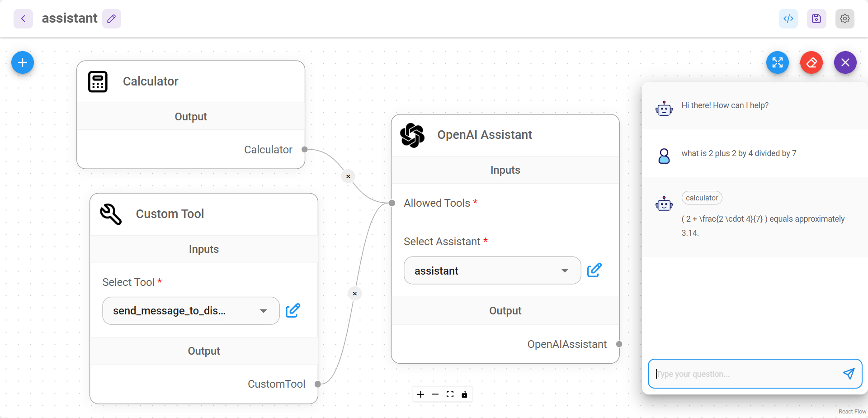868x418 pixels.
Task: Add a new node with the plus button
Action: (23, 62)
